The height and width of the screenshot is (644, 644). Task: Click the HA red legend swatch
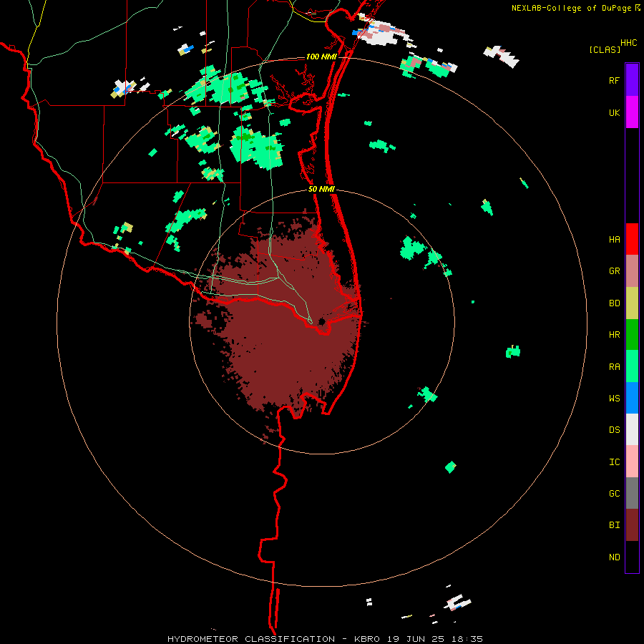(x=632, y=239)
